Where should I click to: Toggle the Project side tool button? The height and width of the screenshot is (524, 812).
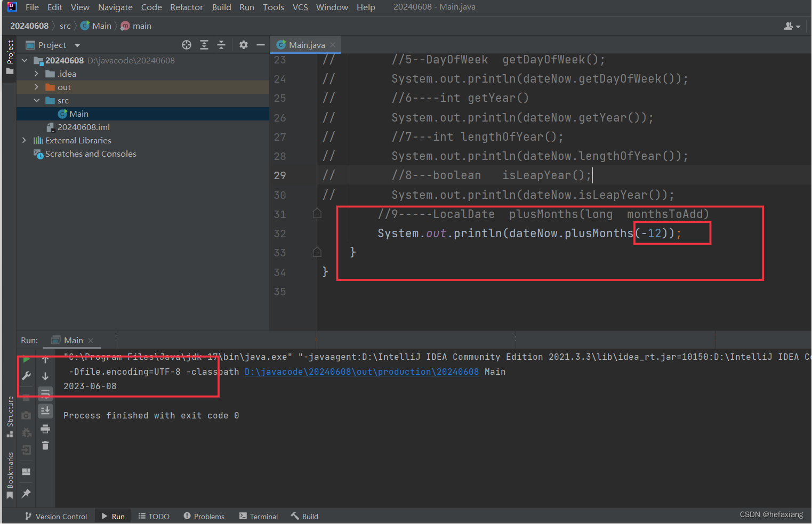[x=10, y=58]
